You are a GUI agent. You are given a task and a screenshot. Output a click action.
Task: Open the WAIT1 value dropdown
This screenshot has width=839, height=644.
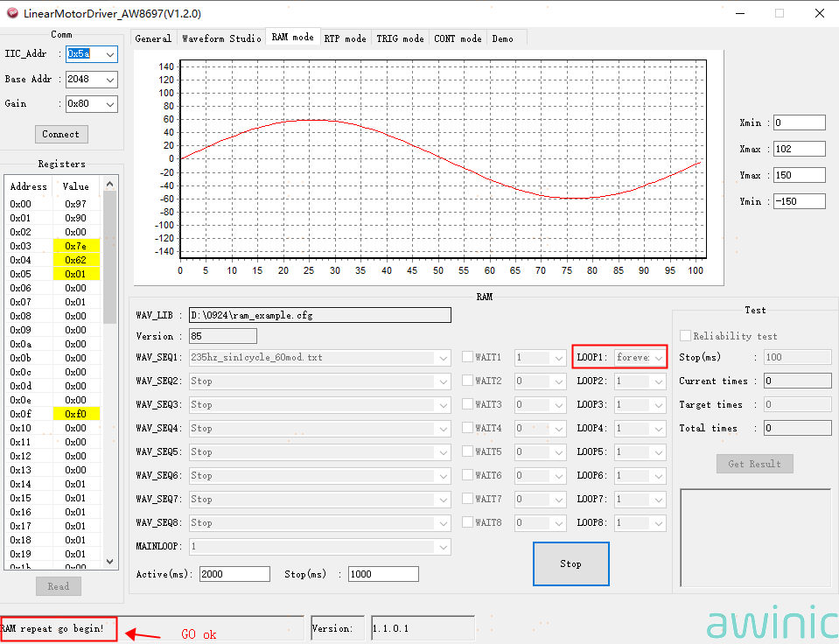[559, 358]
